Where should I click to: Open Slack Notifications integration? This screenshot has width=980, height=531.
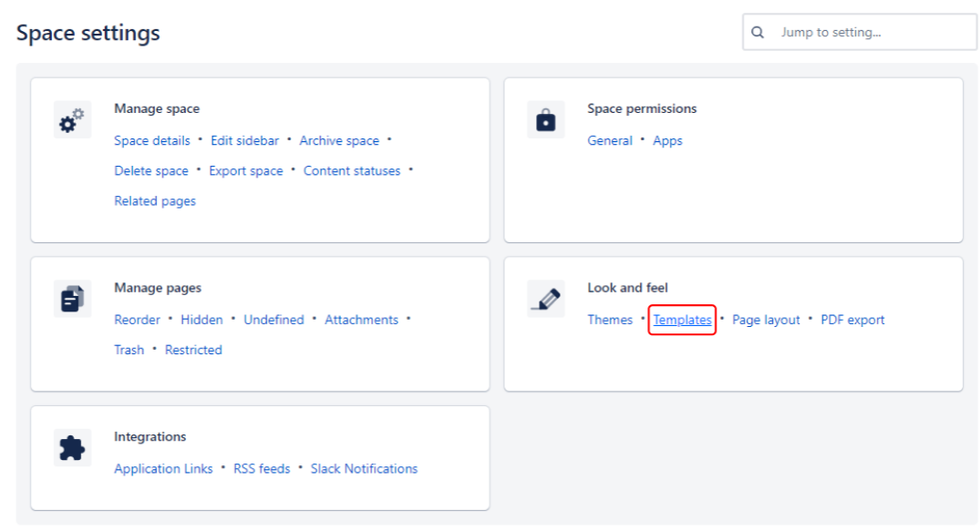364,469
